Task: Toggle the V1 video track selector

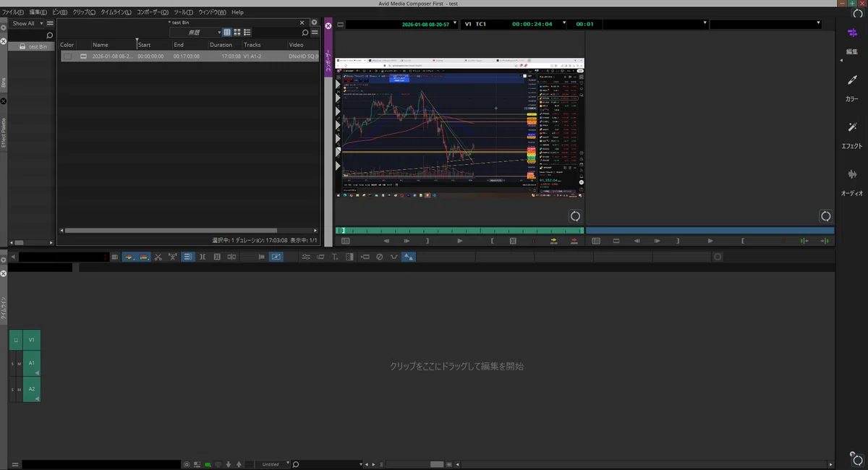Action: [x=32, y=338]
